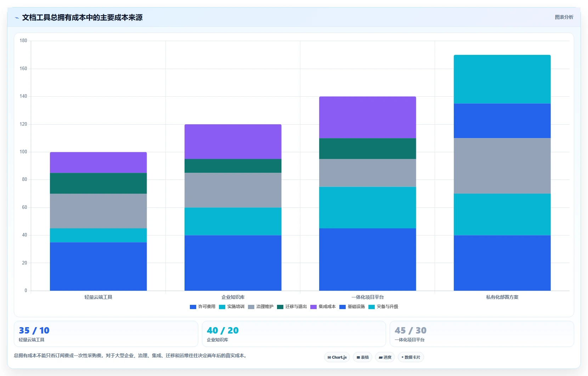Toggle the 迁移与退出 legend swatch
The height and width of the screenshot is (376, 588).
[280, 307]
